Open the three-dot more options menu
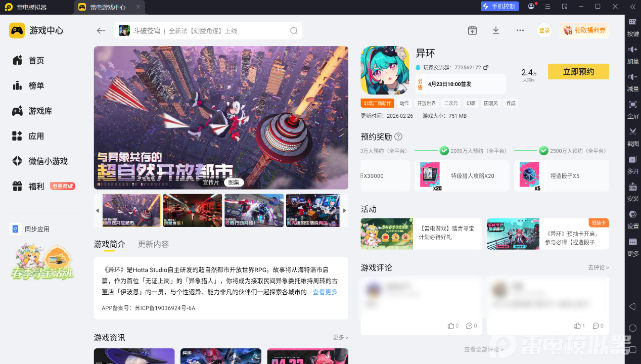Image resolution: width=641 pixels, height=364 pixels. (520, 30)
